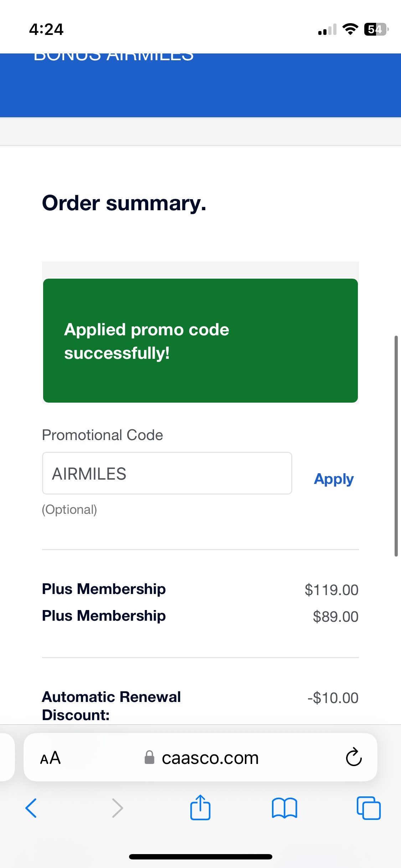This screenshot has height=868, width=401.
Task: Show all open tabs icon
Action: coord(369,808)
